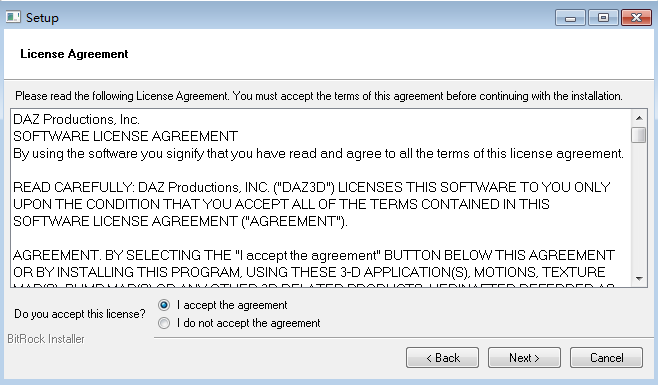Click the empty scrollbar track below the thumb

tap(639, 207)
